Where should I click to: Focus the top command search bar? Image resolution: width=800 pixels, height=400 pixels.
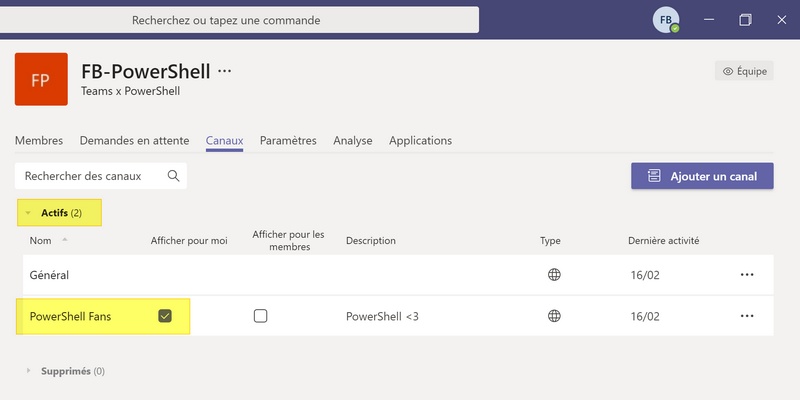(240, 20)
